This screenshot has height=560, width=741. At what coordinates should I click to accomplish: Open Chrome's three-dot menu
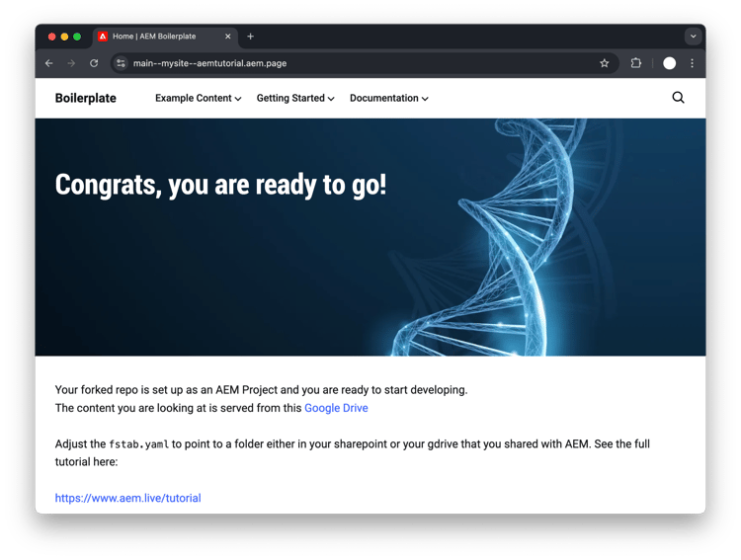[692, 63]
